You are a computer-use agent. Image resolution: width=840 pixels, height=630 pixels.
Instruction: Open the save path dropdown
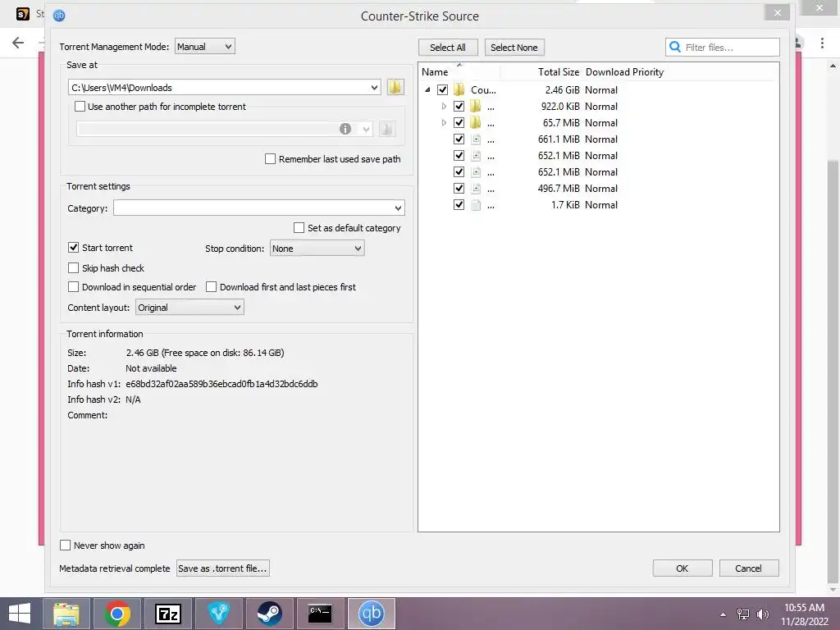point(374,87)
